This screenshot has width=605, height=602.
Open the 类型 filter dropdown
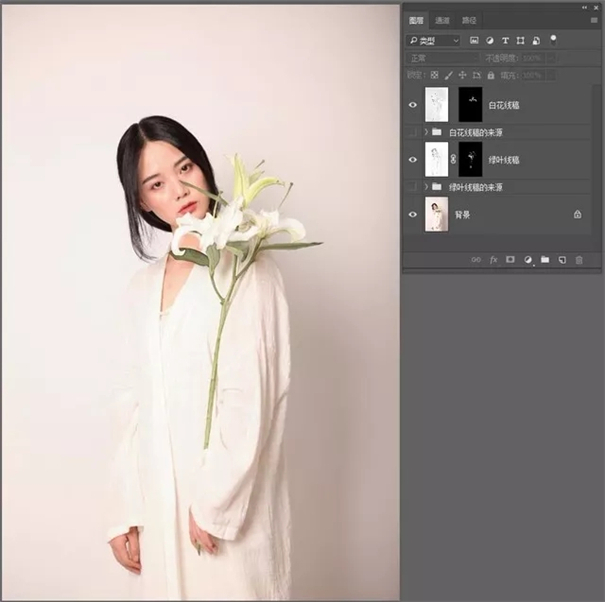(433, 40)
